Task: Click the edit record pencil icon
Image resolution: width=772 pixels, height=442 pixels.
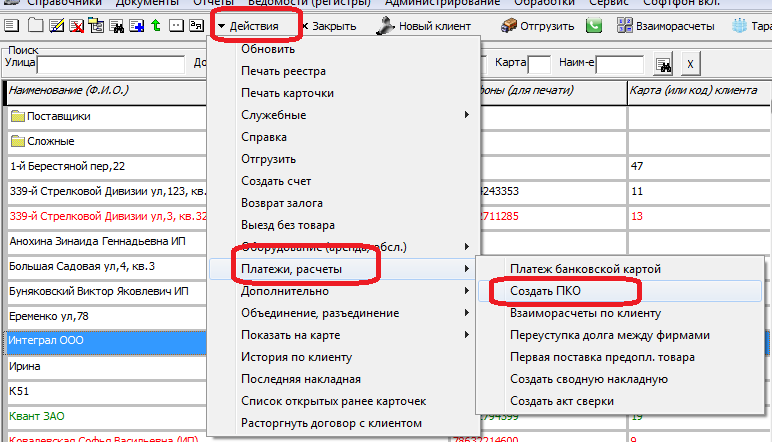Action: pyautogui.click(x=56, y=25)
